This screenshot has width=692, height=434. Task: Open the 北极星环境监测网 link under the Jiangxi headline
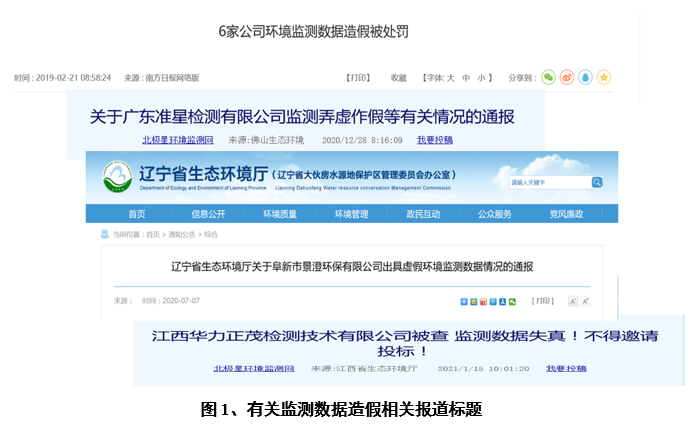click(254, 368)
